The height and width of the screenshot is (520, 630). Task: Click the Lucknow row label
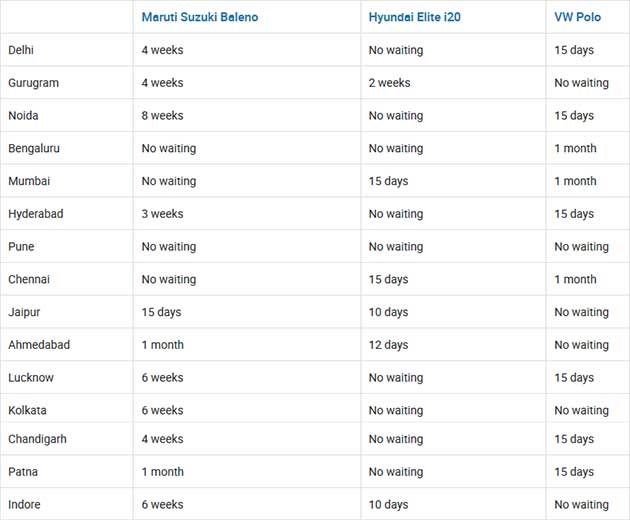pos(31,378)
